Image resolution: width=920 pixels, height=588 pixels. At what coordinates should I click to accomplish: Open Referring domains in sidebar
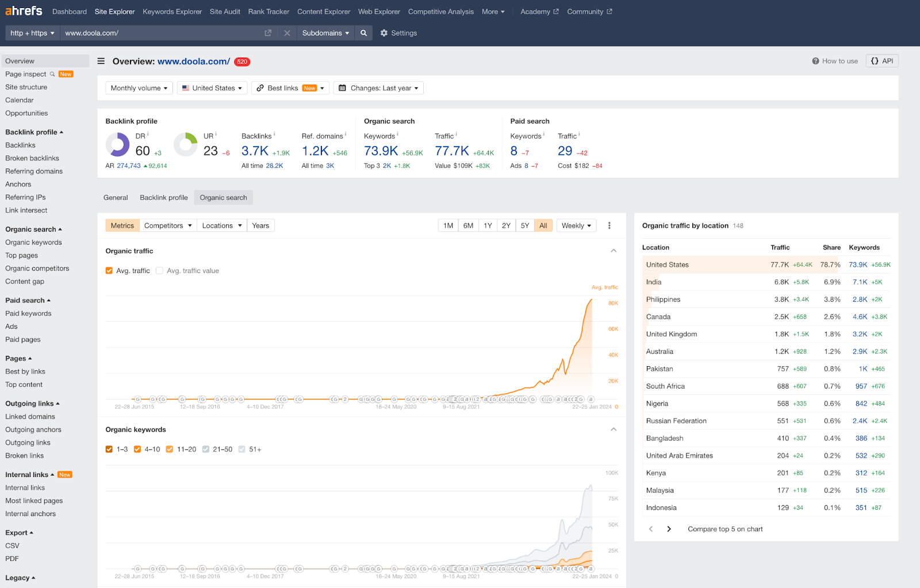[x=34, y=171]
